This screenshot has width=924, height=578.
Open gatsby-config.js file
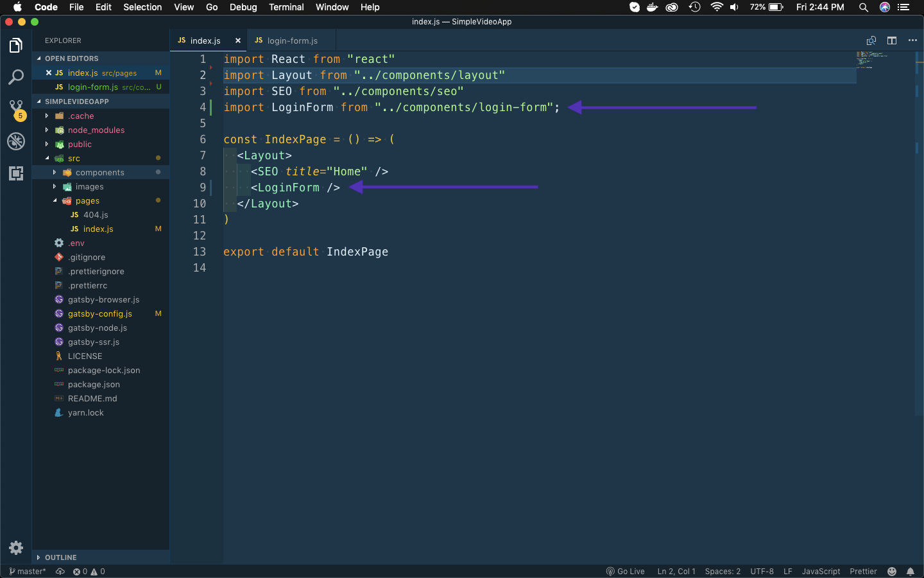(101, 314)
